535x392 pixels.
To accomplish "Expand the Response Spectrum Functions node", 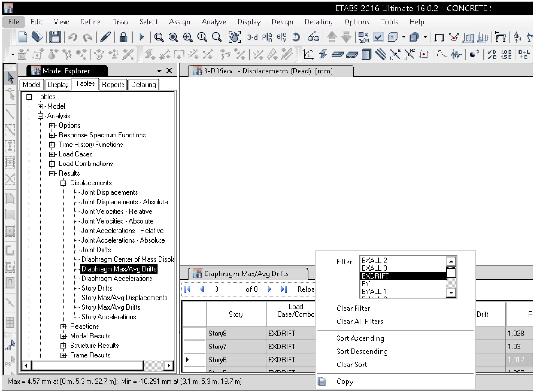I will point(52,135).
